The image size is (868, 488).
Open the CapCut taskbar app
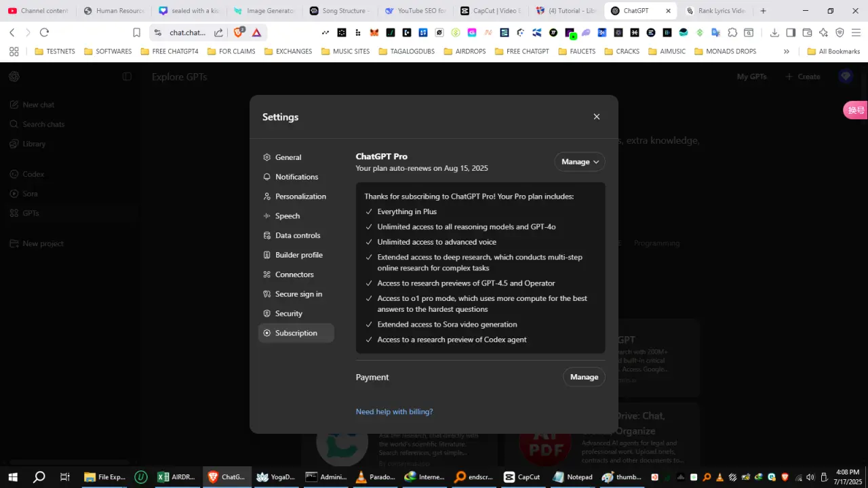(522, 477)
